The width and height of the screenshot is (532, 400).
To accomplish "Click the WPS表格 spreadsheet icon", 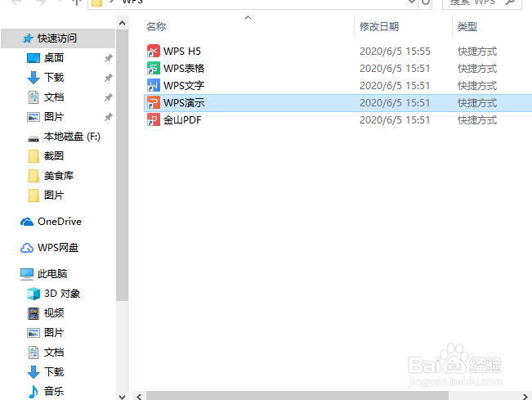I will click(154, 68).
